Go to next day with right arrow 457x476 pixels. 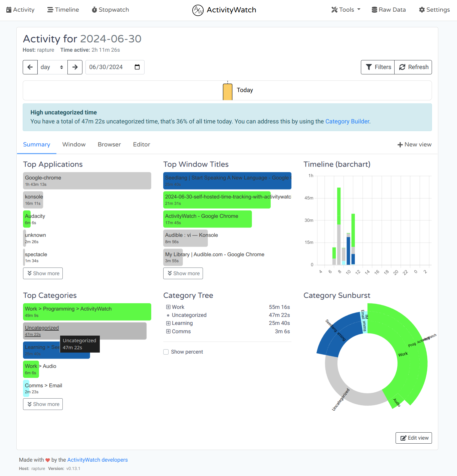point(75,67)
